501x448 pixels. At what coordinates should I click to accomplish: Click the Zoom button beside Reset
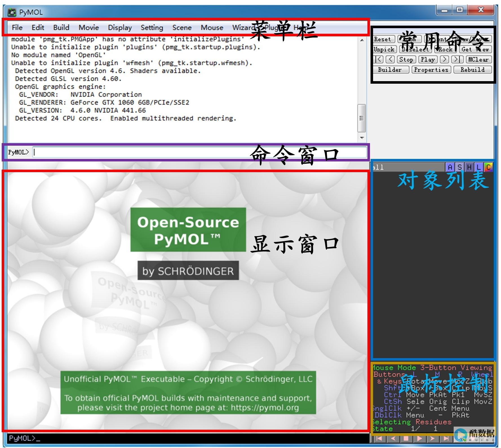point(409,39)
